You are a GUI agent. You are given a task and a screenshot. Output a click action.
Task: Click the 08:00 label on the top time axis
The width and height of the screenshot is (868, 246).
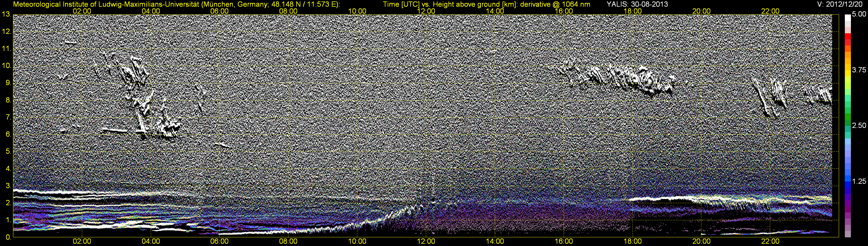(x=288, y=11)
